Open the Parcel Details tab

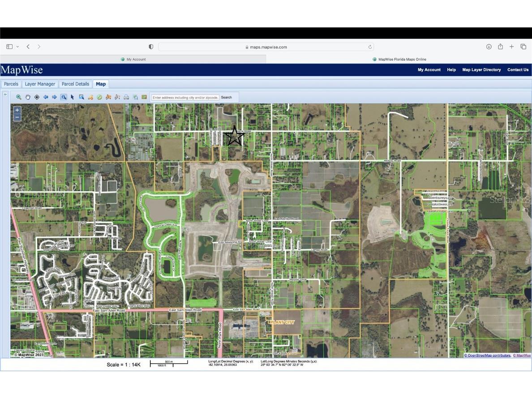(75, 84)
